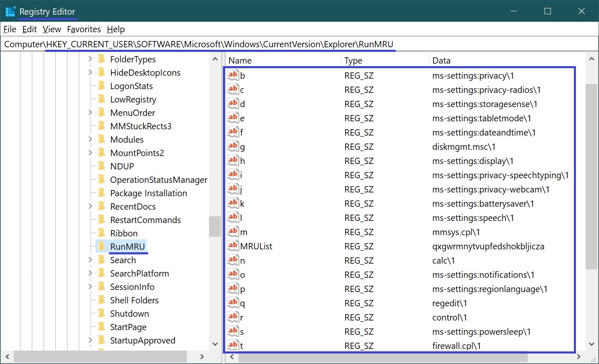Expand the FolderTypes key
This screenshot has width=599, height=364.
(x=90, y=59)
